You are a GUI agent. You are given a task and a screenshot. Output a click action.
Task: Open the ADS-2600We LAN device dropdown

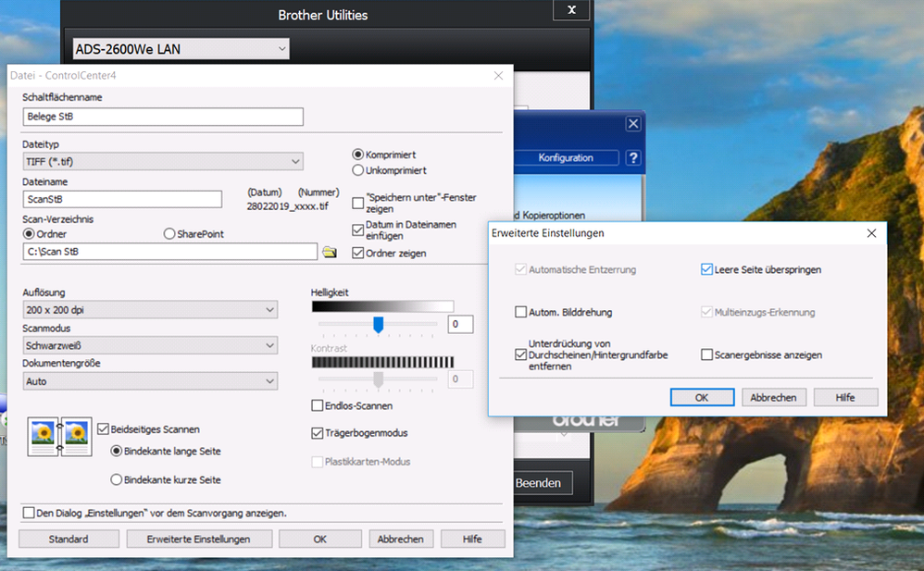click(181, 49)
